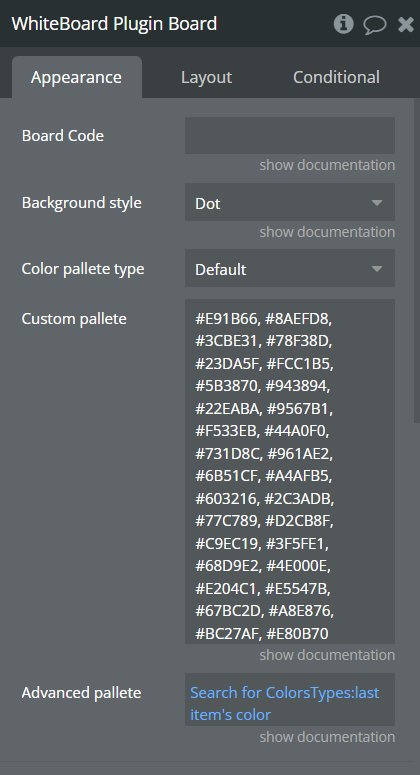Click the Color pallete type arrow
420x775 pixels.
377,269
